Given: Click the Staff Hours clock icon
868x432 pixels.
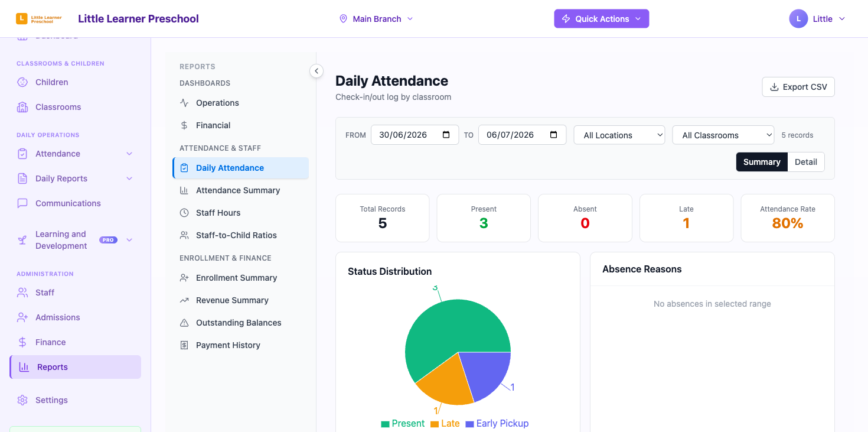Looking at the screenshot, I should (x=184, y=213).
